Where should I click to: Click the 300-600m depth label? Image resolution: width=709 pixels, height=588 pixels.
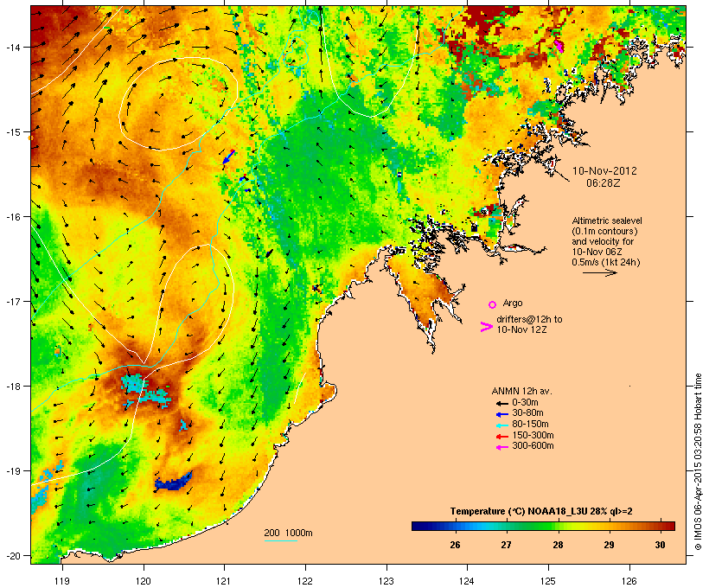click(x=533, y=446)
